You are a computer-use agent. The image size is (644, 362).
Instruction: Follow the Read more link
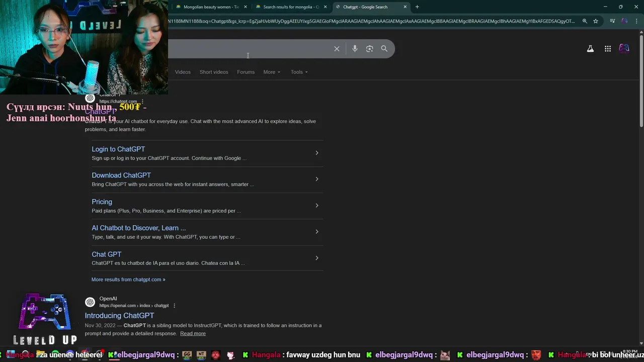pyautogui.click(x=193, y=333)
